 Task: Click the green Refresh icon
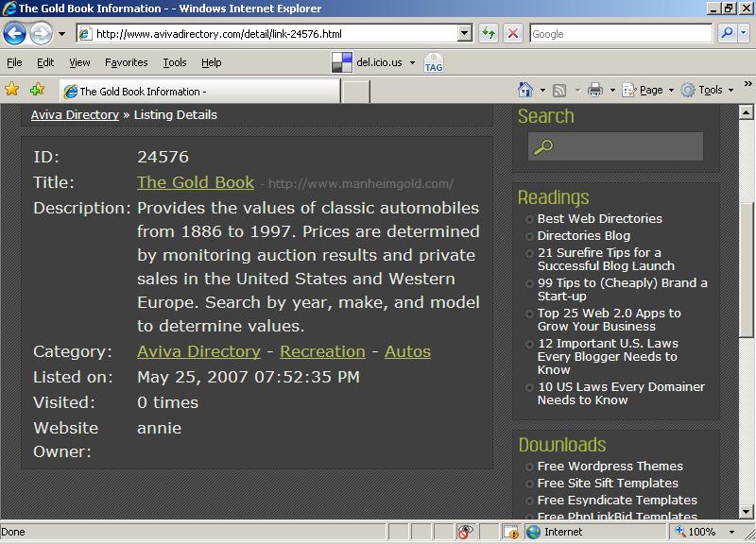click(489, 34)
